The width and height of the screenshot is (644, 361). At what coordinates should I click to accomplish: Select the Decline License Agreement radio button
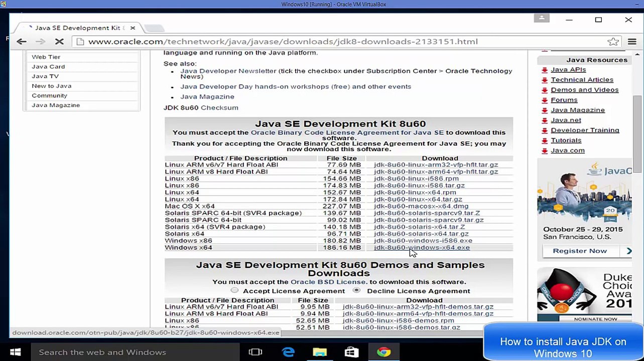pyautogui.click(x=356, y=290)
